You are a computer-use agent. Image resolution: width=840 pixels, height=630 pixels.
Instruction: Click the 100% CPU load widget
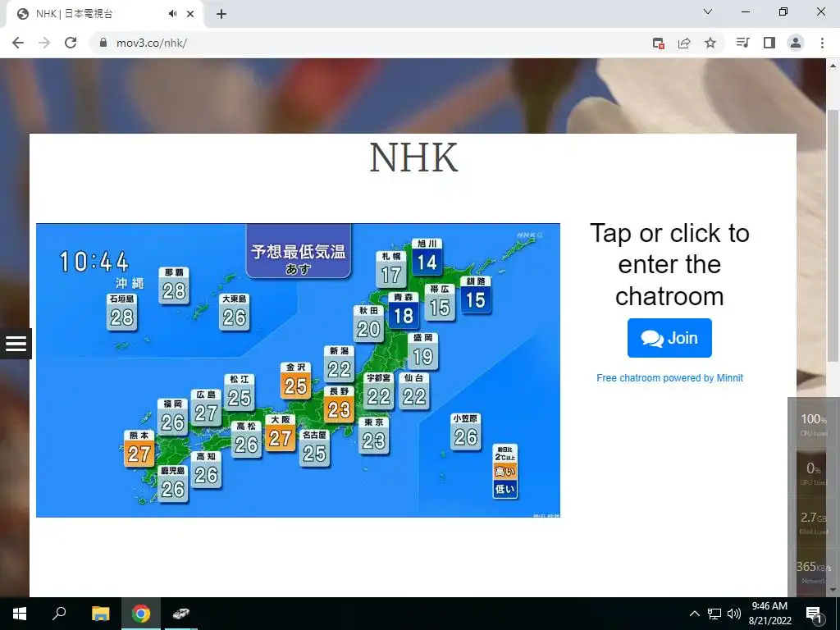pos(813,423)
